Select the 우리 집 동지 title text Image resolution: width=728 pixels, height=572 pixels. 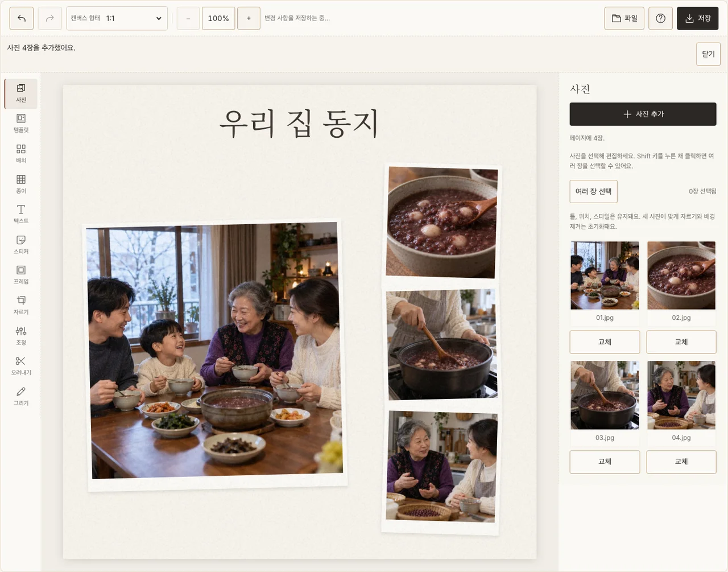coord(299,124)
